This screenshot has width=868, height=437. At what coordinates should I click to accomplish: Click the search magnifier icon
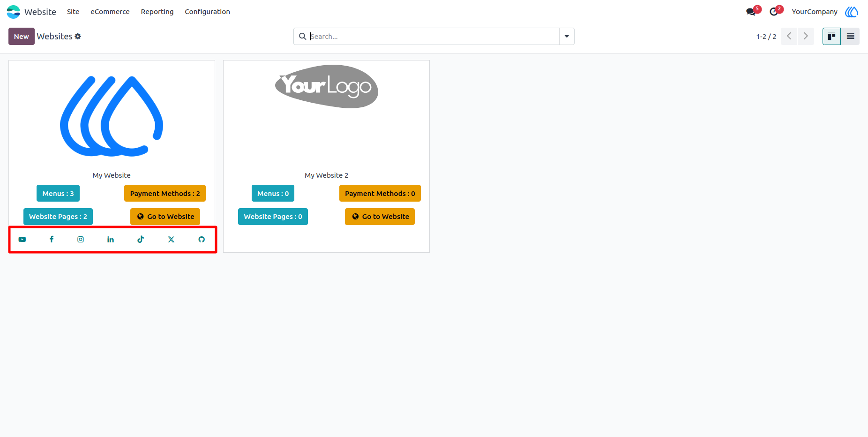pos(303,37)
